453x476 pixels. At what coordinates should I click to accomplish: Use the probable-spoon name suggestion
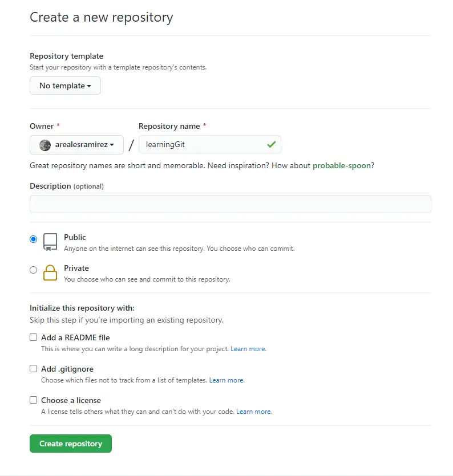point(342,165)
